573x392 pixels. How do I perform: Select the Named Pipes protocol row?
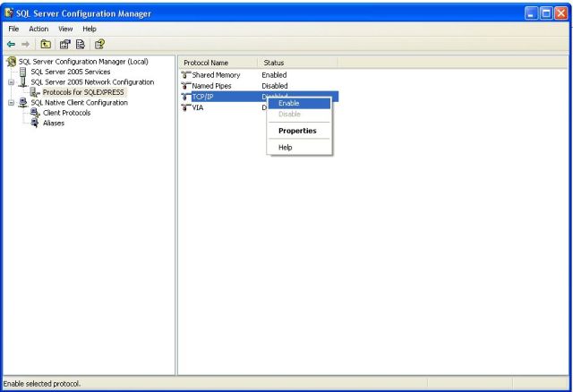(x=260, y=86)
